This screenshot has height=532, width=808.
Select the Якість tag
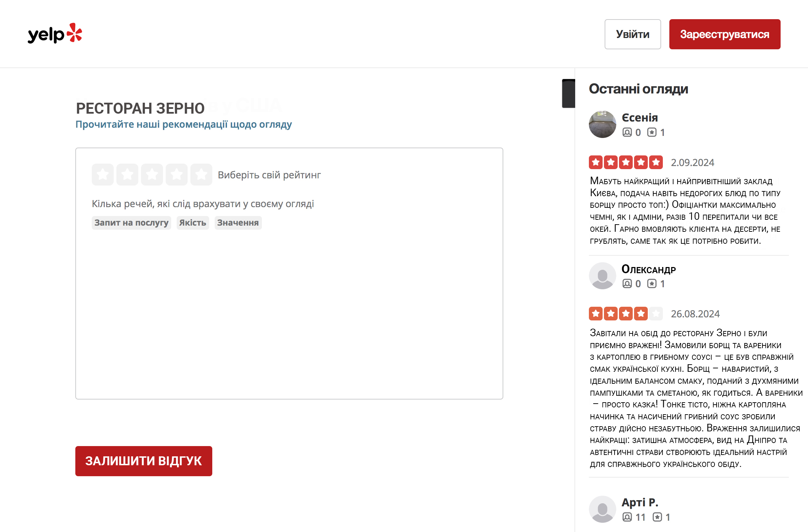192,223
